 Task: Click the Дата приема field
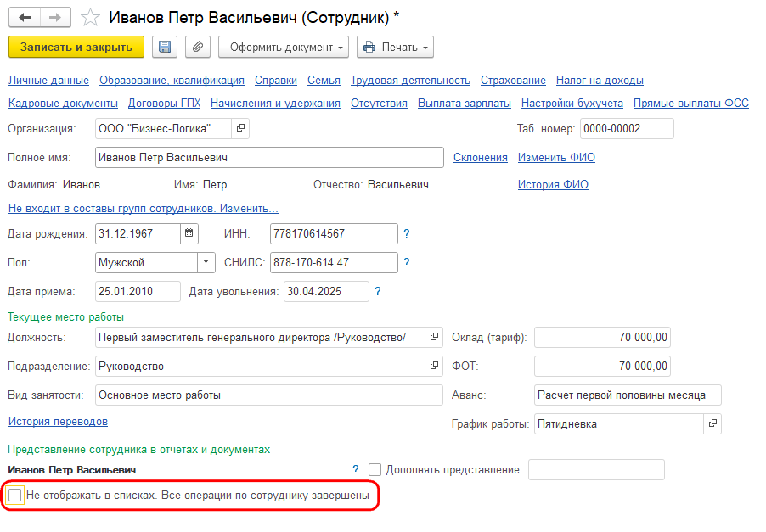pyautogui.click(x=138, y=291)
